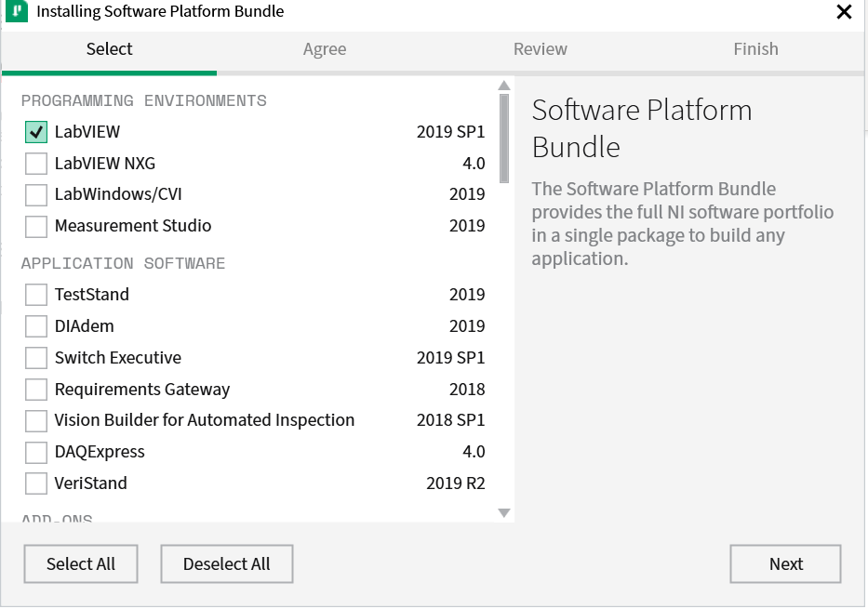Select Vision Builder for Automated Inspection
This screenshot has width=868, height=609.
click(36, 421)
